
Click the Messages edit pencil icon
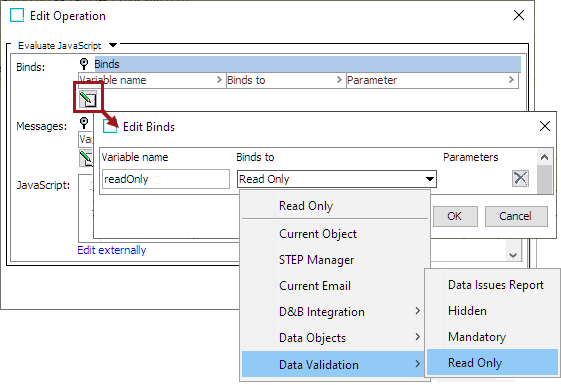(x=86, y=158)
